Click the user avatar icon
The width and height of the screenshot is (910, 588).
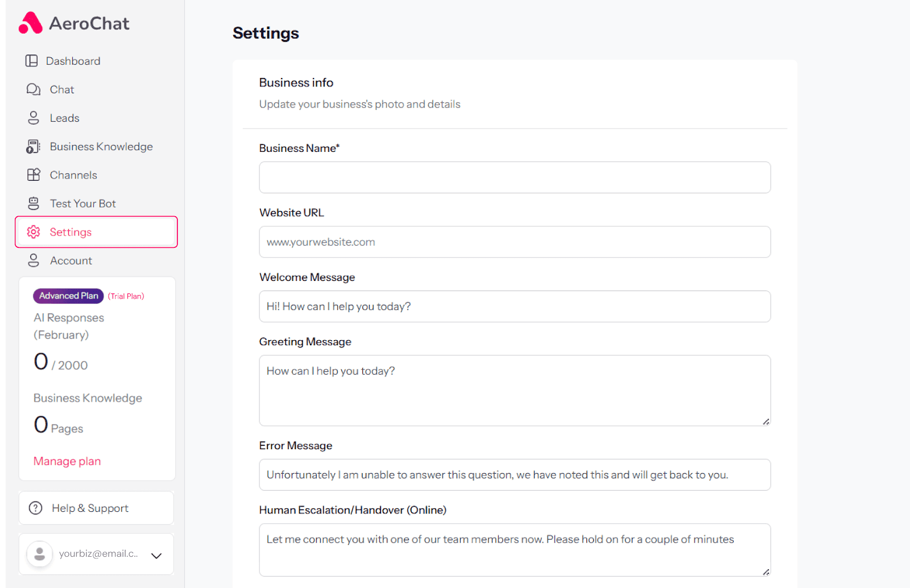(40, 554)
